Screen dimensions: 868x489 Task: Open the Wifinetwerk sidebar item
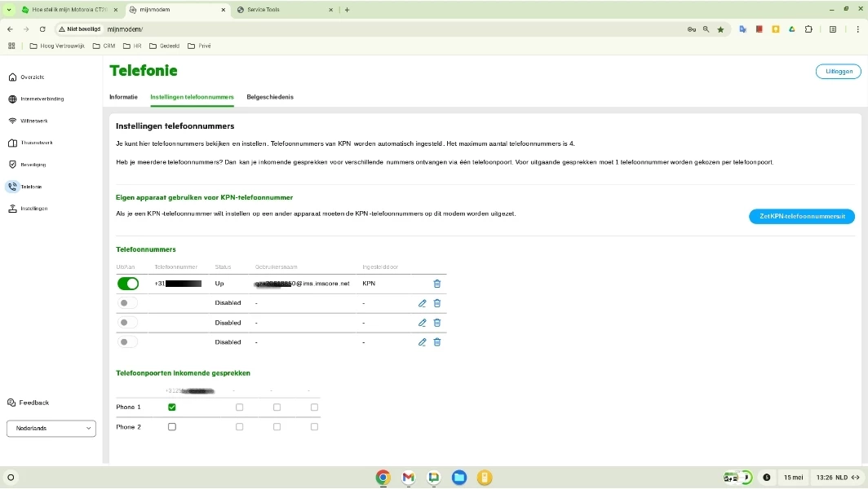click(29, 121)
